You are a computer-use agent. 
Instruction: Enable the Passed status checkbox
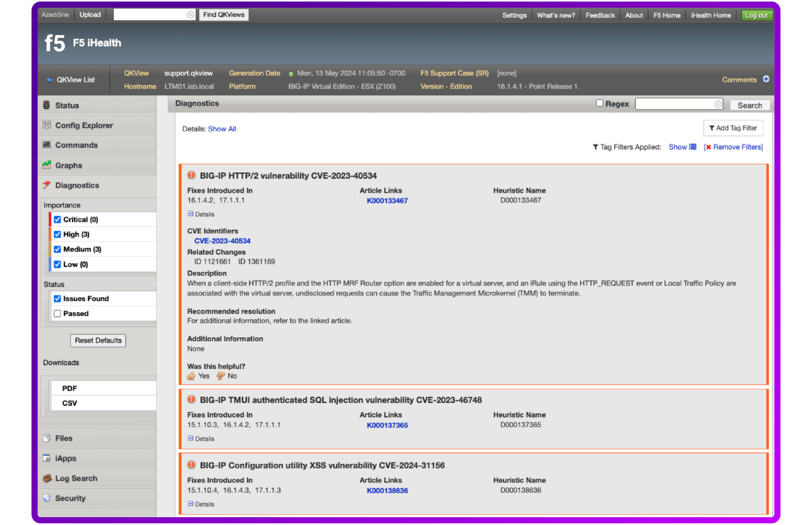57,314
